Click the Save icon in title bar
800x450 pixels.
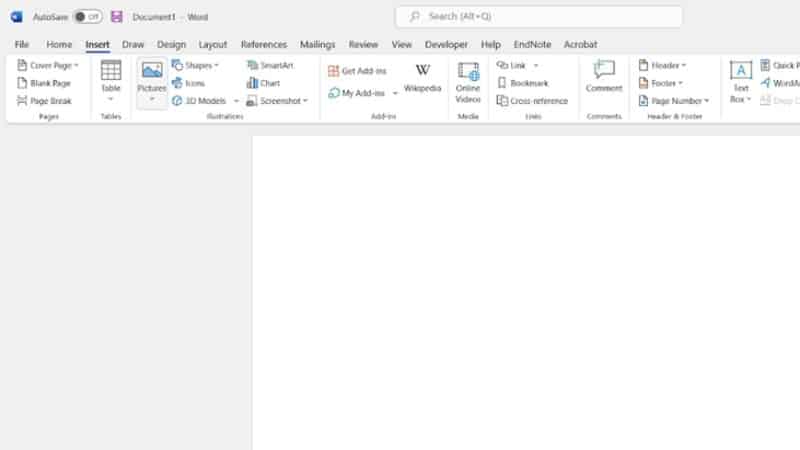(117, 17)
